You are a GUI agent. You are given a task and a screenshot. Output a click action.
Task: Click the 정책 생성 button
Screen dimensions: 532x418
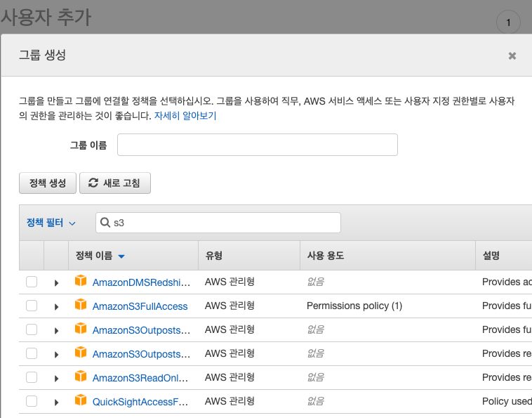click(48, 183)
